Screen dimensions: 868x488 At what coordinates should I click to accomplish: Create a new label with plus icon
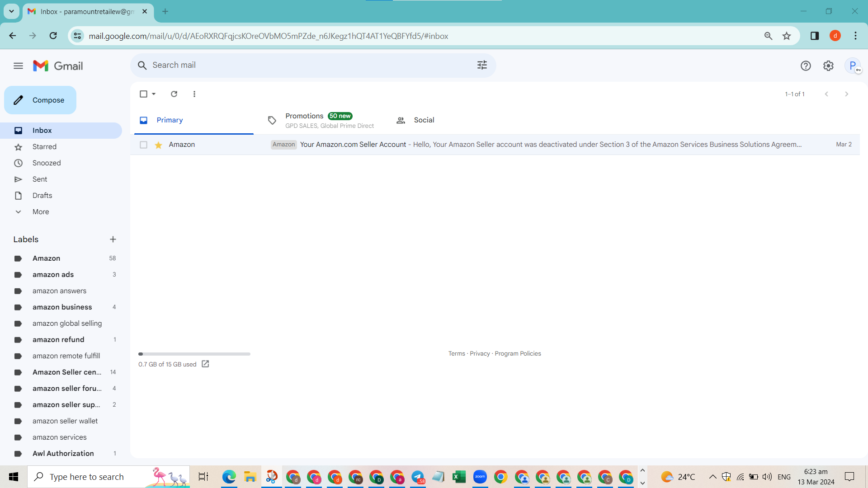113,239
